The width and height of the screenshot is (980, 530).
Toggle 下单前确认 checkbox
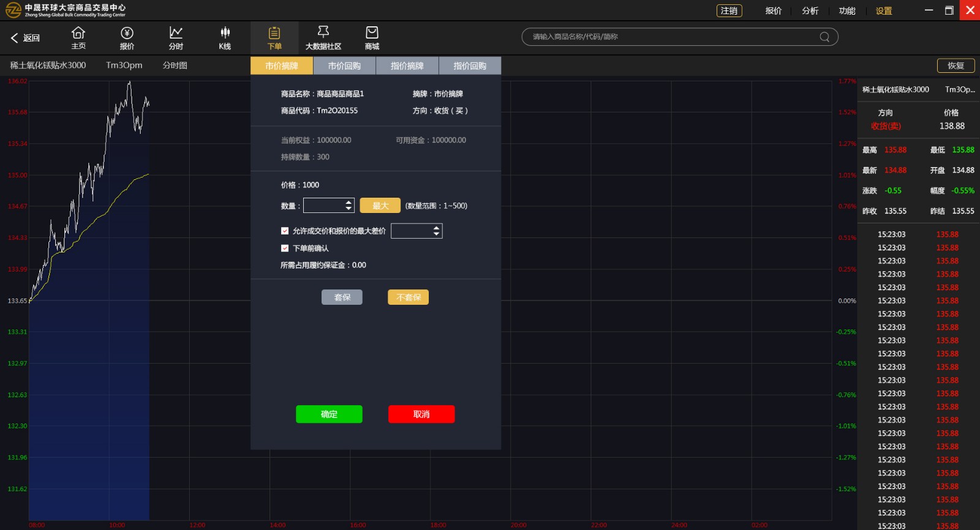(x=285, y=248)
